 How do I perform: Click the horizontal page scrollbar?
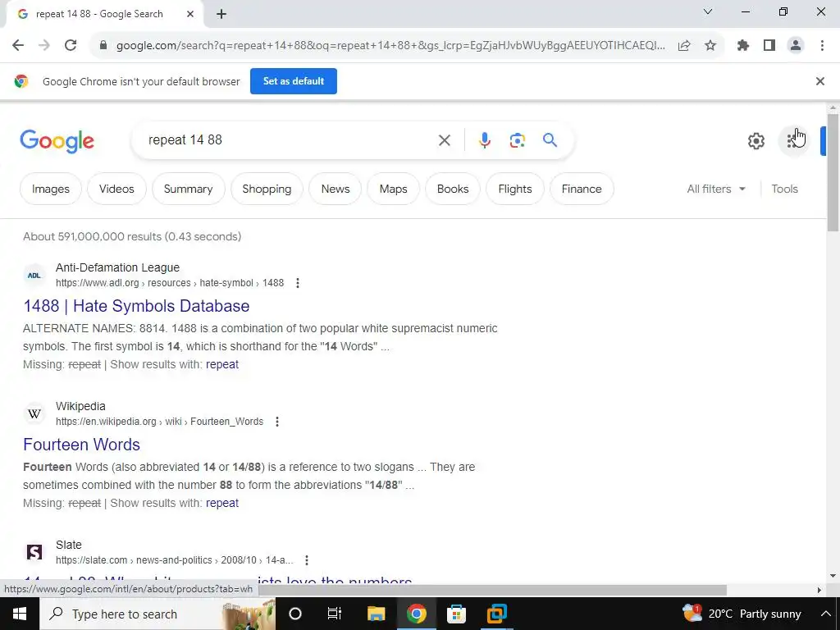pos(492,590)
